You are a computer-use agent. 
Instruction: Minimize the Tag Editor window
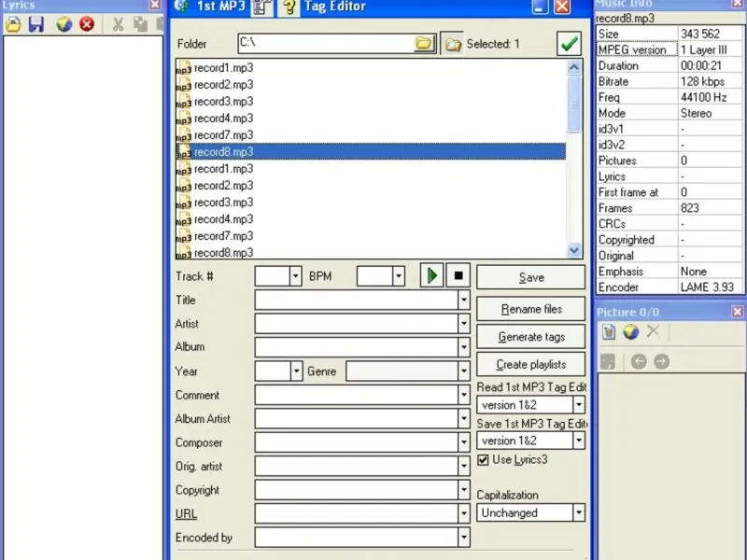click(x=540, y=7)
